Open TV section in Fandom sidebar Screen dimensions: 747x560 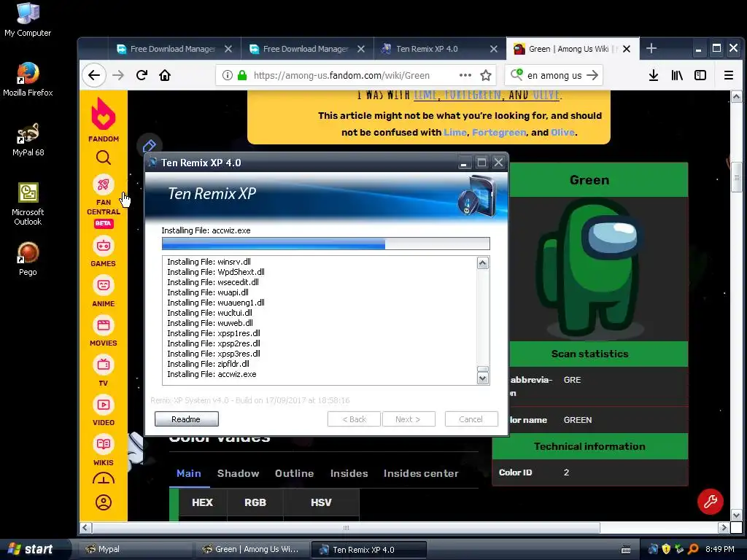[x=104, y=371]
